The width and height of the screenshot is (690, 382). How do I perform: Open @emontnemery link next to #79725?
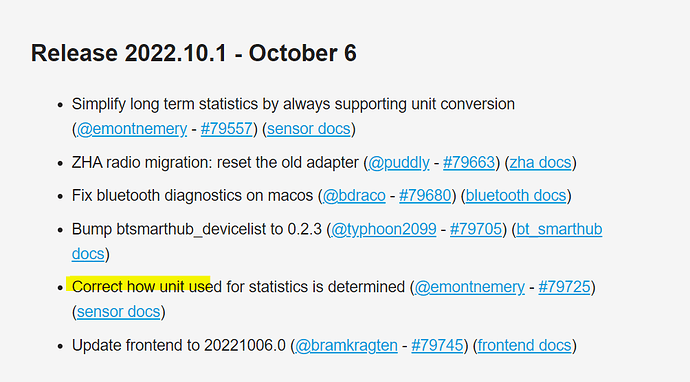(470, 287)
